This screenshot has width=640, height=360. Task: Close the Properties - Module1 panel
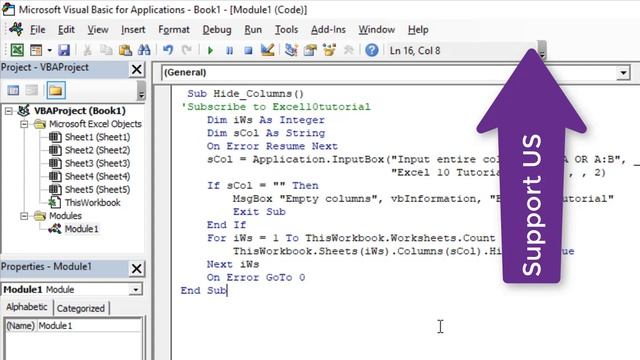[137, 269]
